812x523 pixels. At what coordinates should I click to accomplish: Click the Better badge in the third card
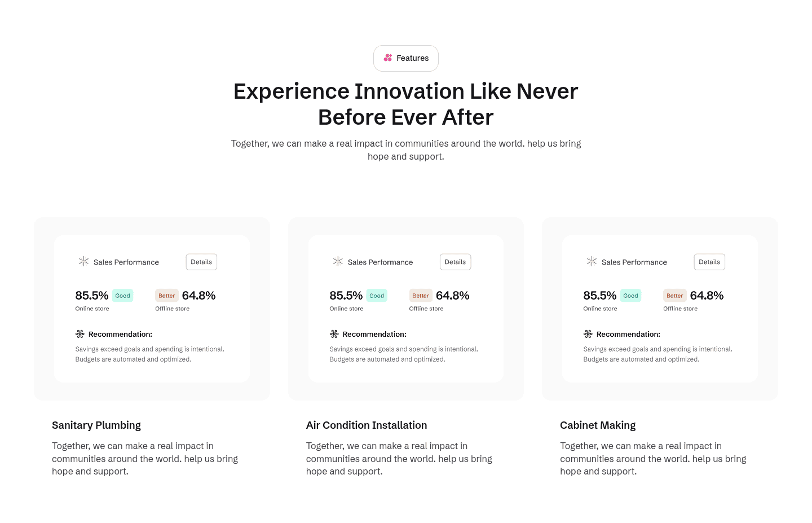click(674, 296)
